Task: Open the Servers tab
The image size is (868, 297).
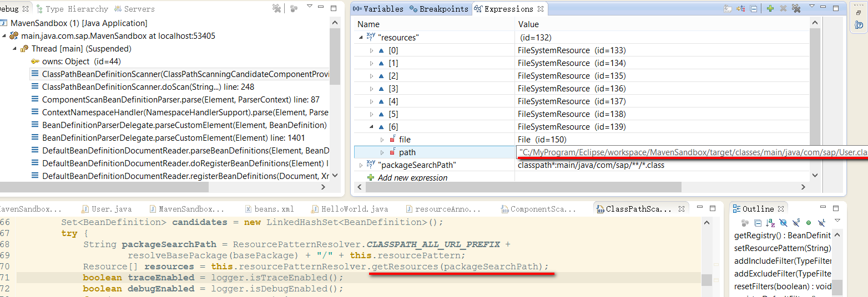Action: (135, 9)
